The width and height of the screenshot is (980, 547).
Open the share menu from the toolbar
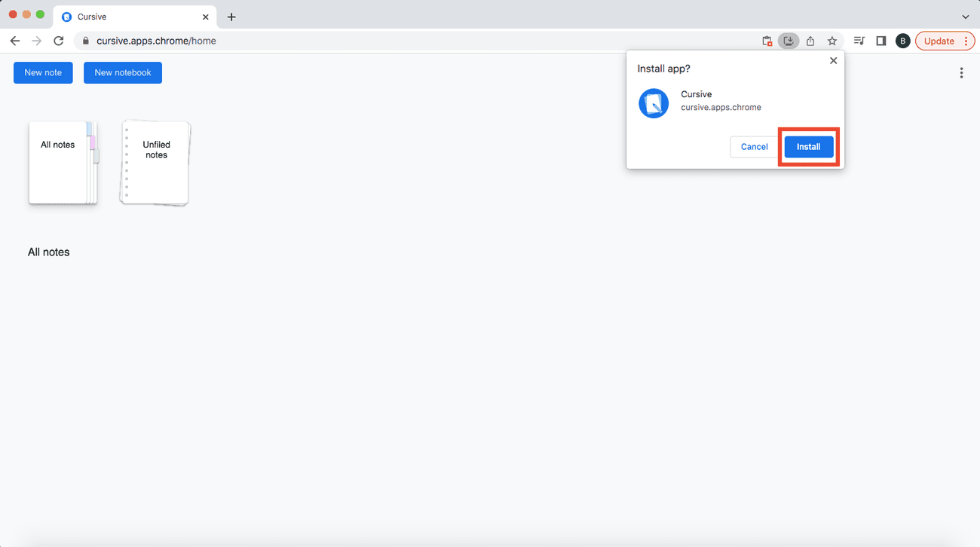tap(810, 41)
